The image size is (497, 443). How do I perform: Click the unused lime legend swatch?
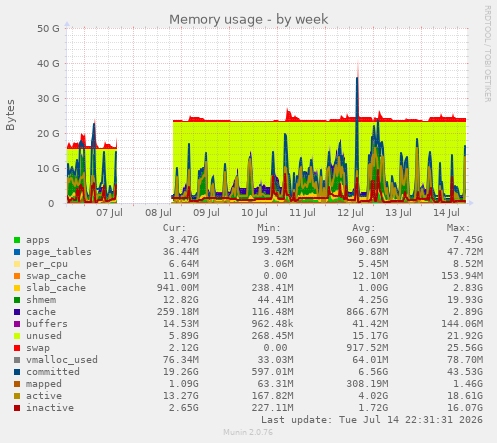(x=17, y=336)
